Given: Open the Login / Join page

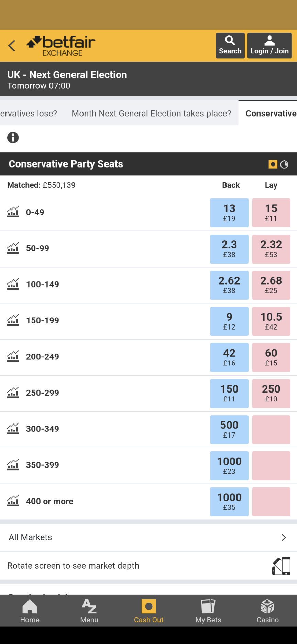Looking at the screenshot, I should [x=269, y=46].
